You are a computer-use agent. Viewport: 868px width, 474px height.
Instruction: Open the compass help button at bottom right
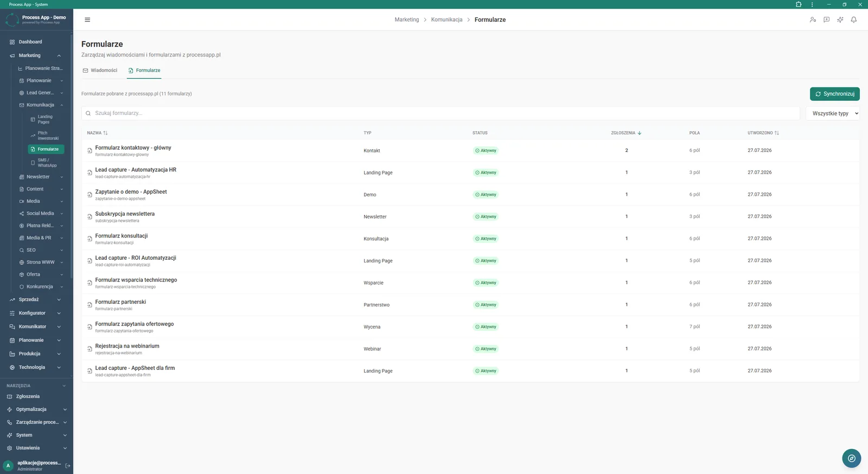point(852,458)
